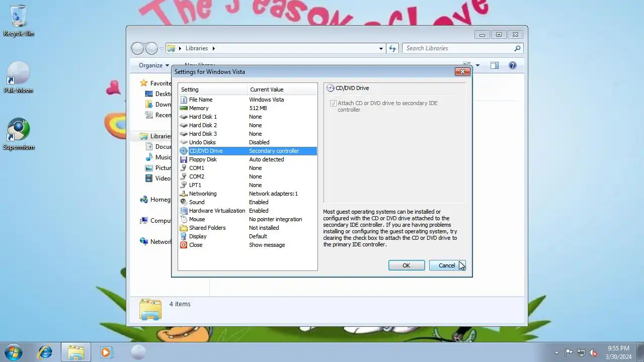This screenshot has width=644, height=362.
Task: Select the 'Network adapters:1' value
Action: pyautogui.click(x=273, y=194)
